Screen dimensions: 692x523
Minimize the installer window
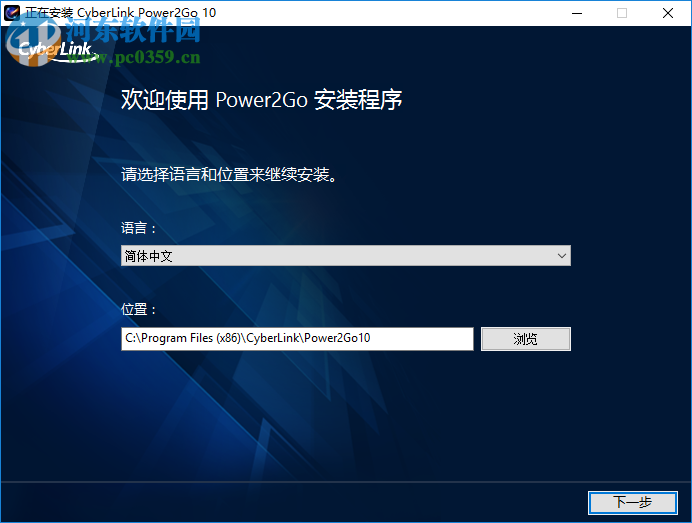(577, 13)
